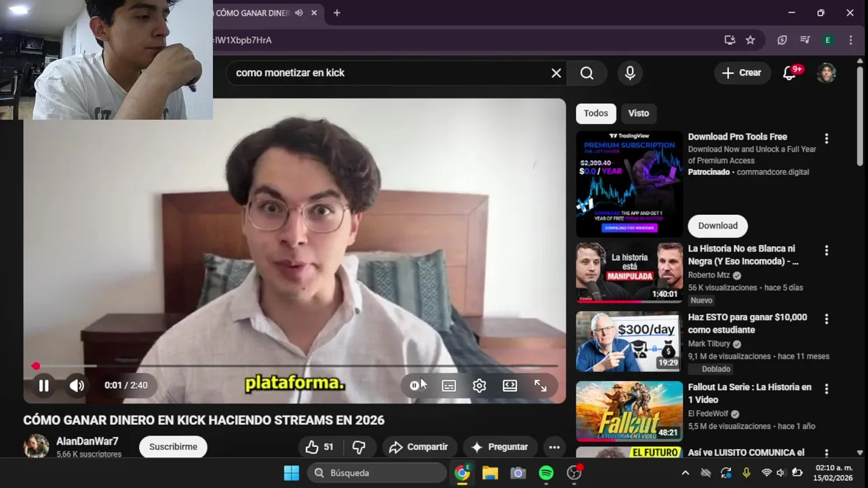Open options for Haz ESTO para ganar video
868x488 pixels.
[x=826, y=319]
